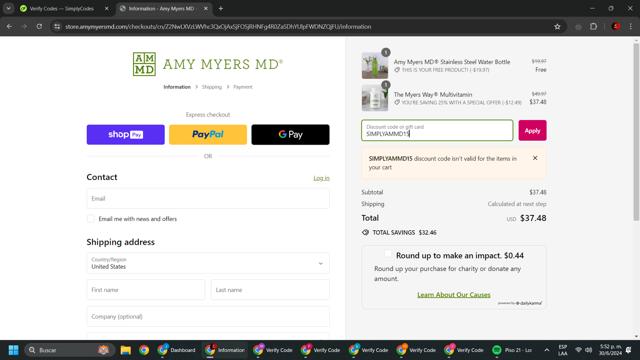The width and height of the screenshot is (640, 360).
Task: Click the water bottle discount tag icon
Action: click(397, 70)
